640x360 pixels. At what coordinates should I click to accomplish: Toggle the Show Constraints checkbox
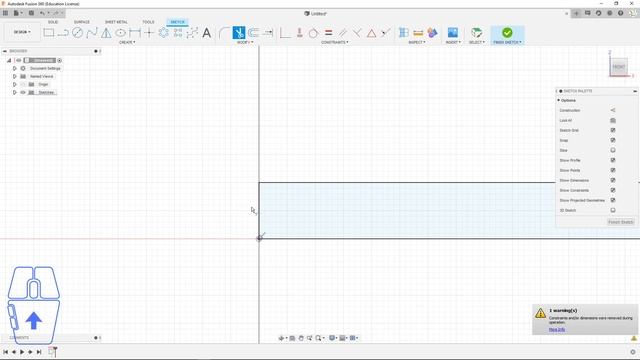click(613, 190)
